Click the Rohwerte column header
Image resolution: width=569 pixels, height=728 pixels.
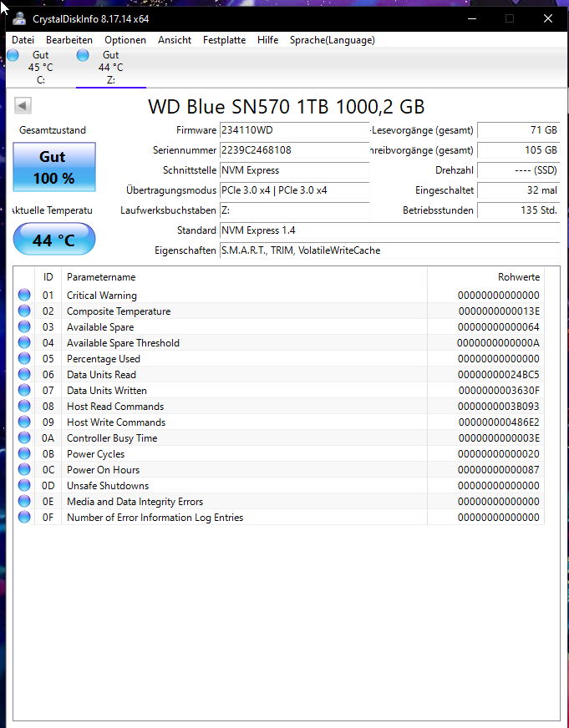(485, 276)
